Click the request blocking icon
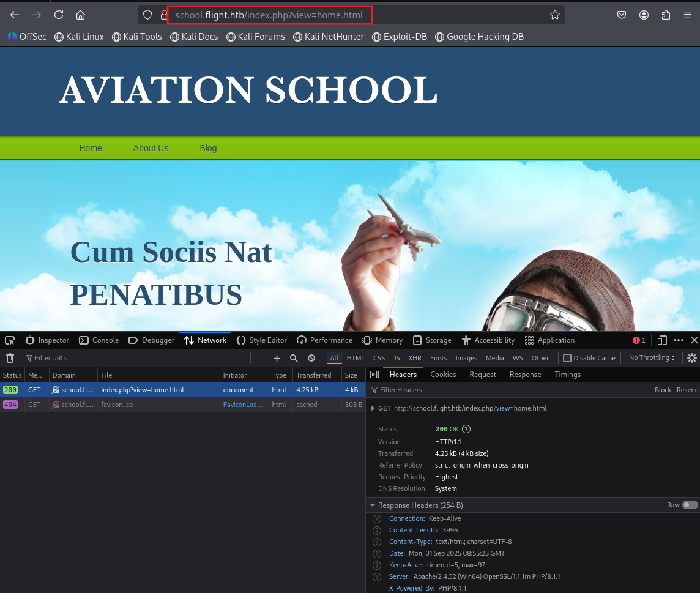 (x=311, y=358)
